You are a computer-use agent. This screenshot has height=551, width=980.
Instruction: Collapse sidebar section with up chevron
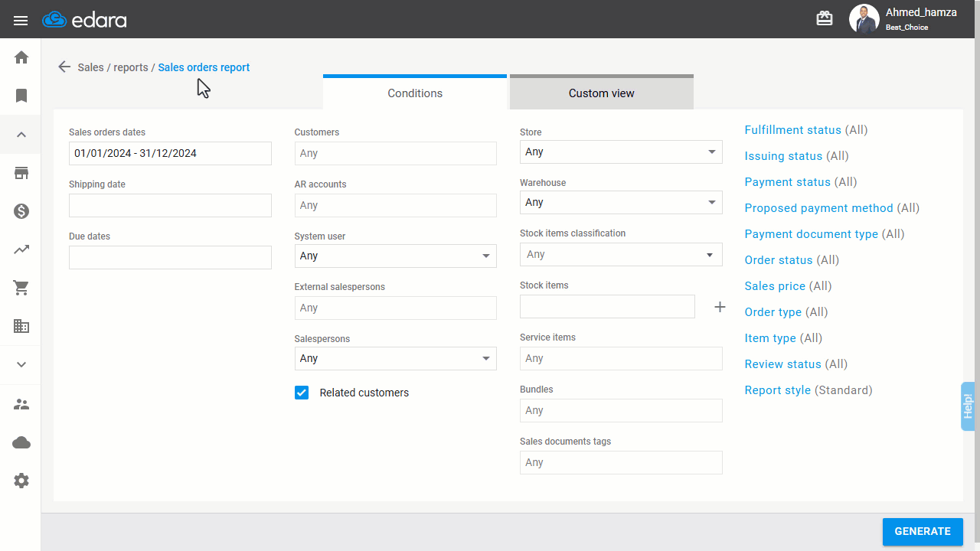21,135
